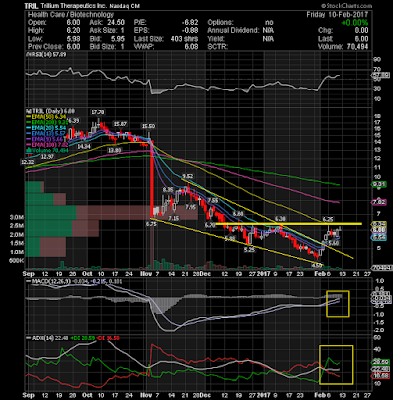Click the green EMA(200) legend line swatch
The image size is (393, 400).
[x=29, y=122]
